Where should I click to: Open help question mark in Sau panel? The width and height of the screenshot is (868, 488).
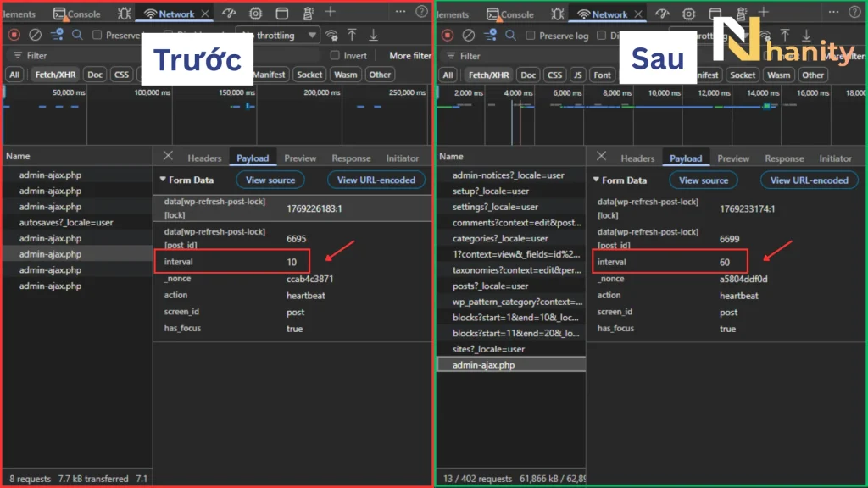point(855,12)
